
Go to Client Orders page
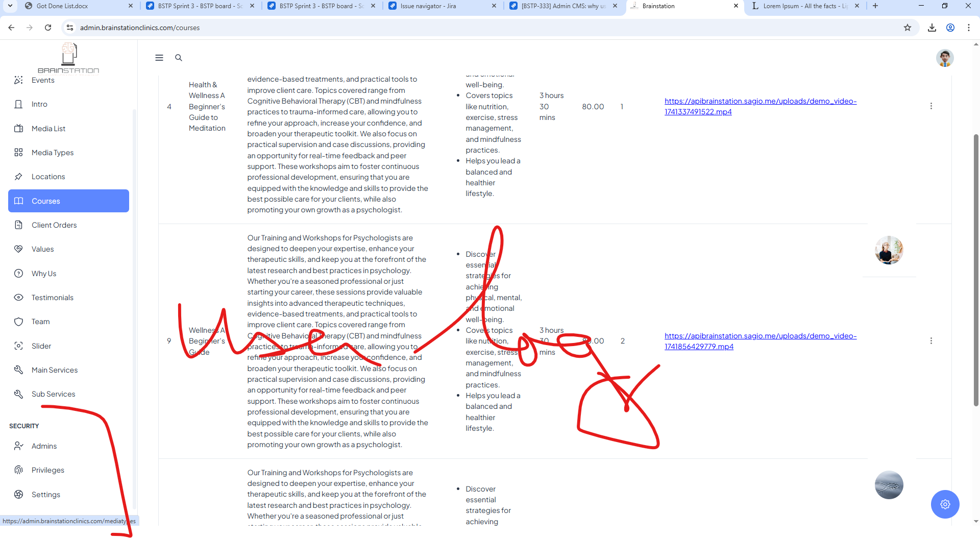click(x=54, y=225)
